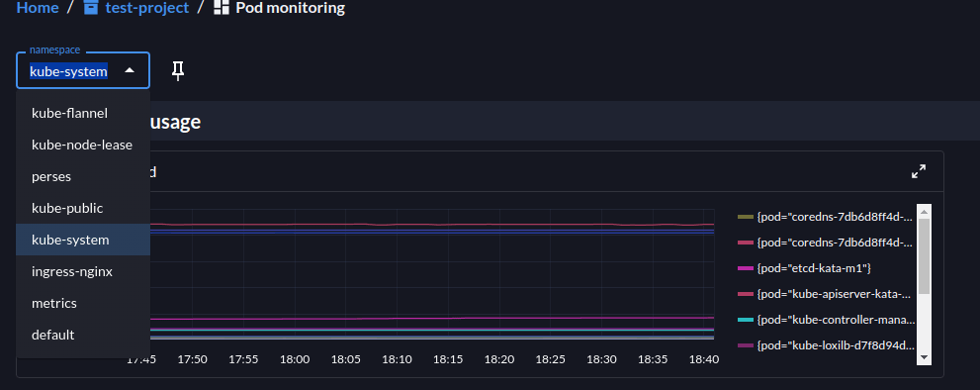Click the legend scrollbar up arrow

(925, 212)
